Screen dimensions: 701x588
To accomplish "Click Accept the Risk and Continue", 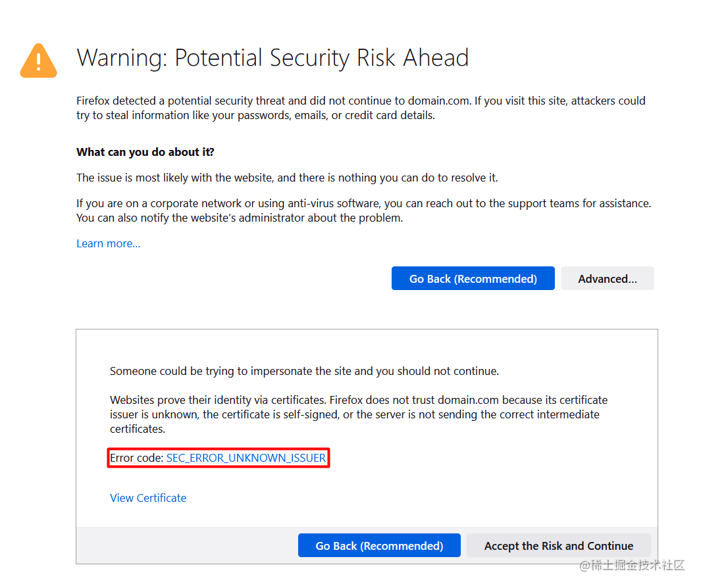I will tap(558, 545).
